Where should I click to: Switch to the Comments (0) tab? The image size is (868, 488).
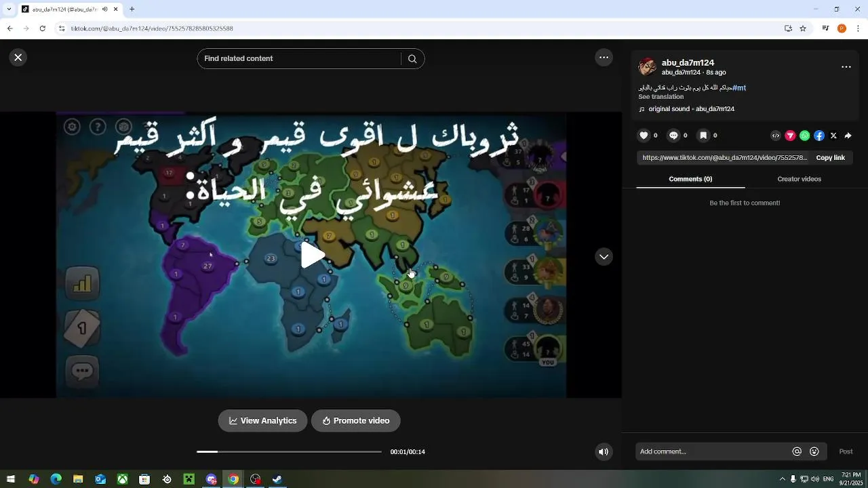coord(690,179)
